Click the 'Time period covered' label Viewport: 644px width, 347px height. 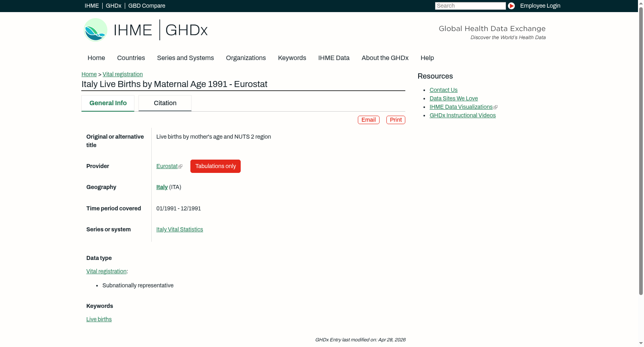114,209
